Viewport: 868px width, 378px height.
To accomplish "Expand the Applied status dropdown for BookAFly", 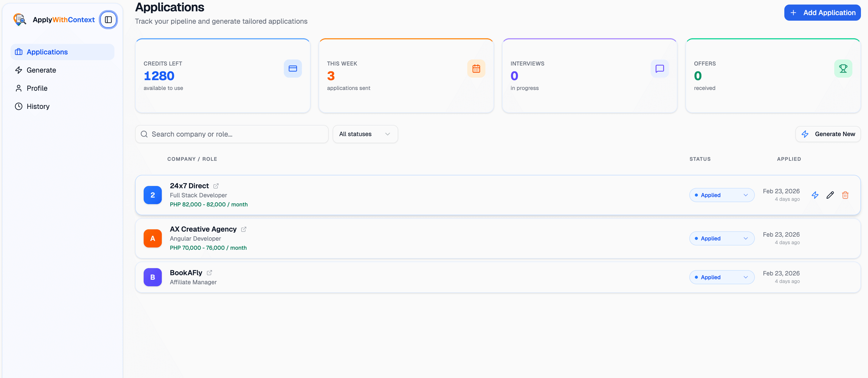I will (722, 277).
